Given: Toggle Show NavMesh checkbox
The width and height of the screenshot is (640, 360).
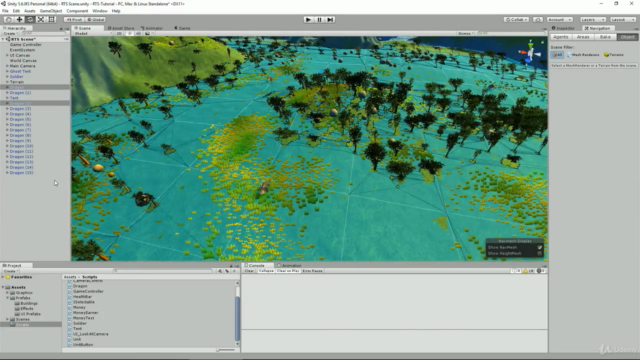Looking at the screenshot, I should pyautogui.click(x=540, y=247).
